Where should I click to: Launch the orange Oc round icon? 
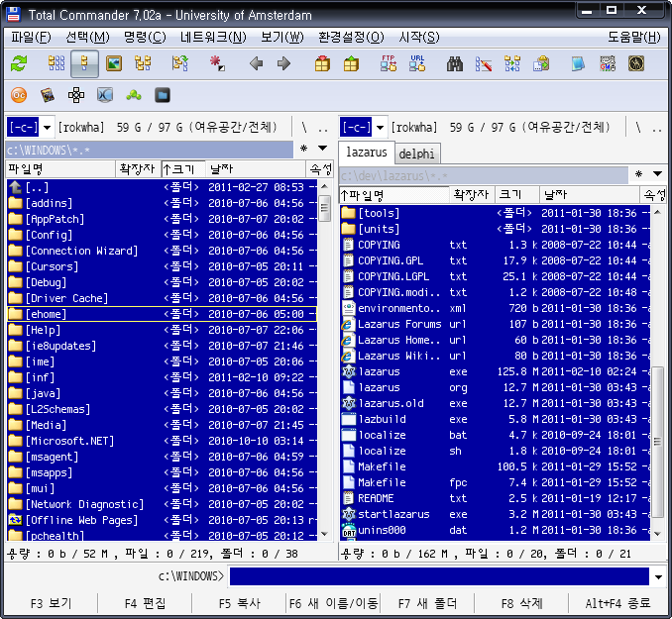(x=19, y=95)
